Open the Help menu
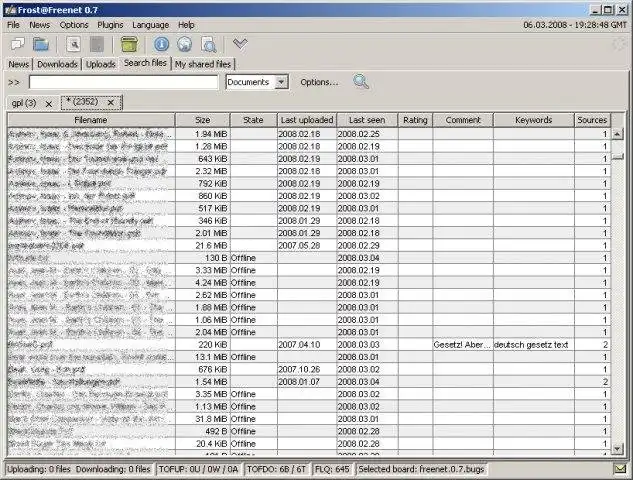Image resolution: width=633 pixels, height=480 pixels. [x=186, y=25]
